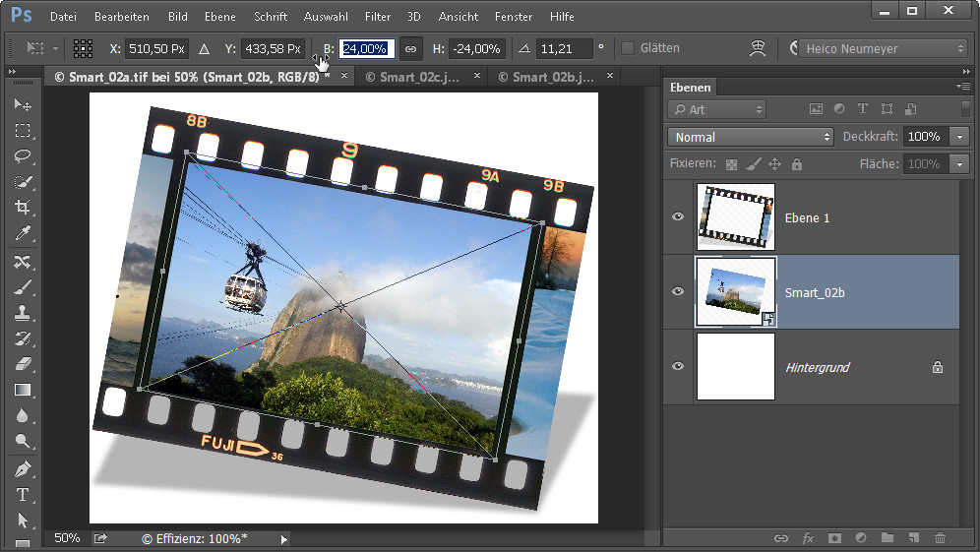Click the link width and height icon
Viewport: 980px width, 552px height.
pos(410,48)
